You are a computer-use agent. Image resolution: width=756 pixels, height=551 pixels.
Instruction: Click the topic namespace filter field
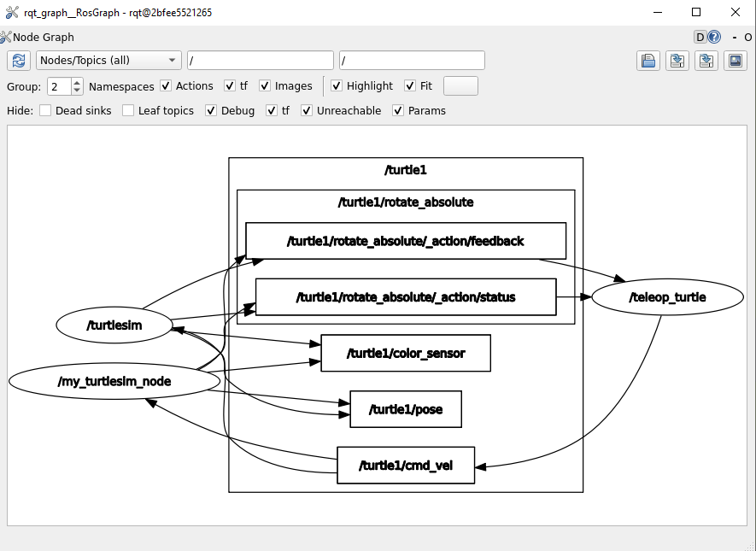(413, 61)
